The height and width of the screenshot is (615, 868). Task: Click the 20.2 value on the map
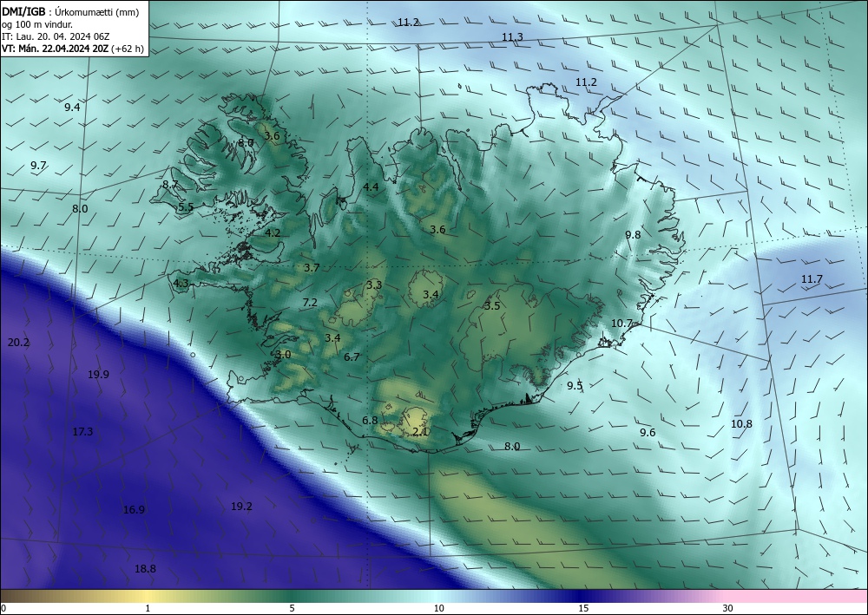click(x=18, y=343)
